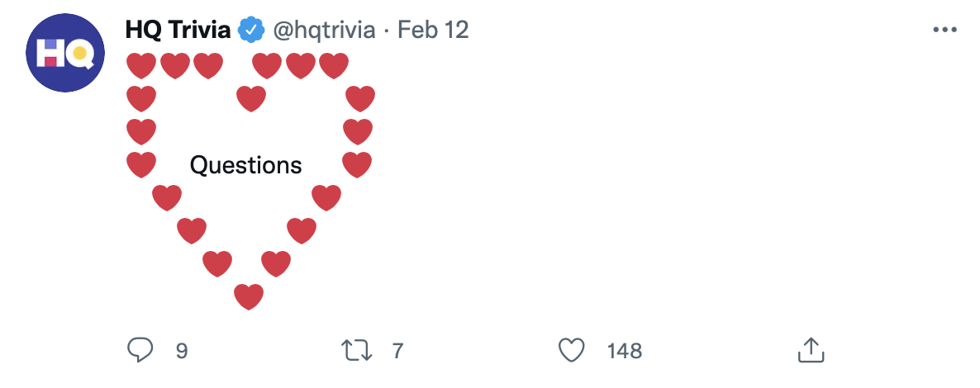
Task: Click the Feb 12 timestamp
Action: pyautogui.click(x=433, y=31)
